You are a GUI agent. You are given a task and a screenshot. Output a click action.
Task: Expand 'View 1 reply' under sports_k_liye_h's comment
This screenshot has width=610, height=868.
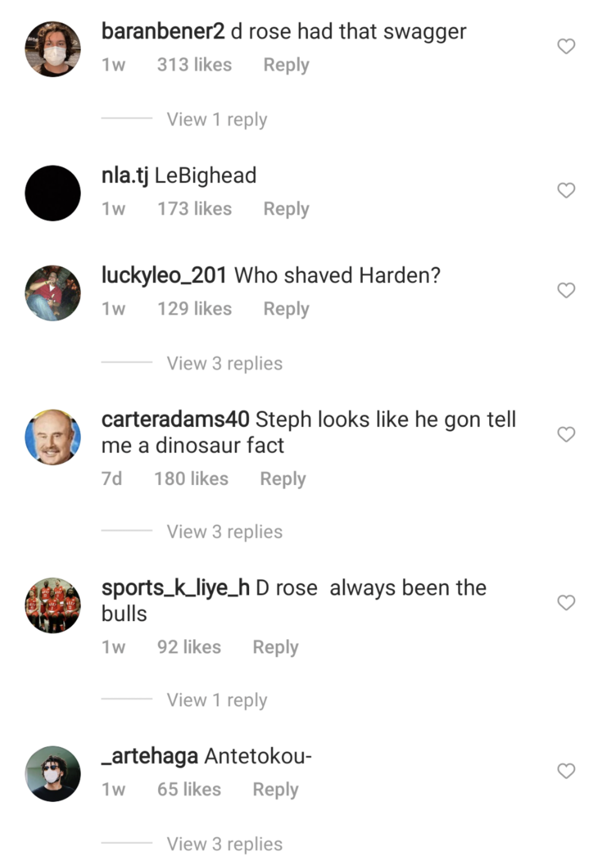[217, 700]
